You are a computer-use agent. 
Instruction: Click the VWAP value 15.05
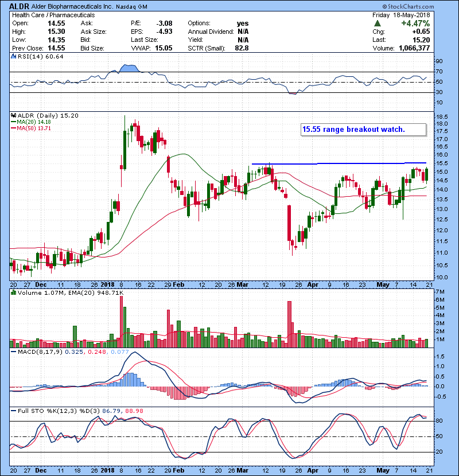(x=164, y=48)
